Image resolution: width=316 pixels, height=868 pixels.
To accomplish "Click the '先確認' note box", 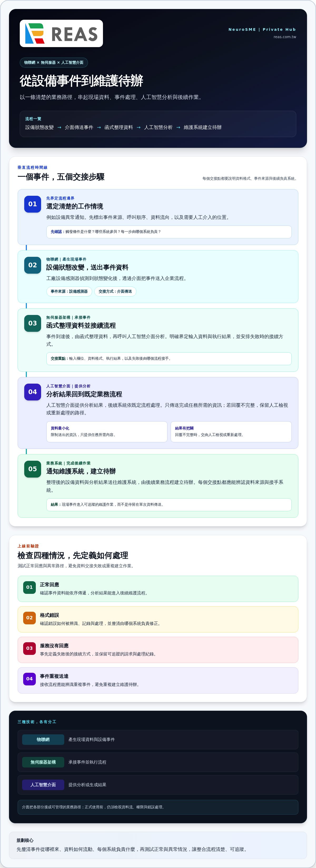I will tap(169, 232).
